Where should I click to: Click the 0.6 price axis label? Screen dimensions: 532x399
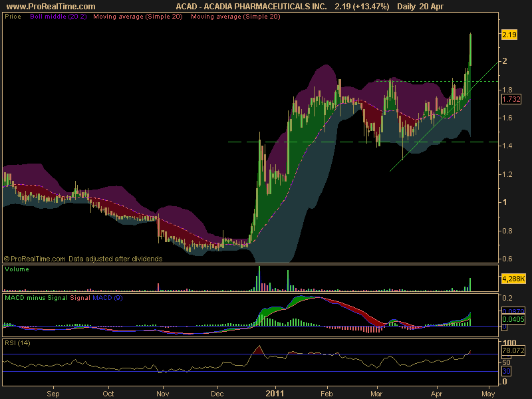click(x=507, y=259)
